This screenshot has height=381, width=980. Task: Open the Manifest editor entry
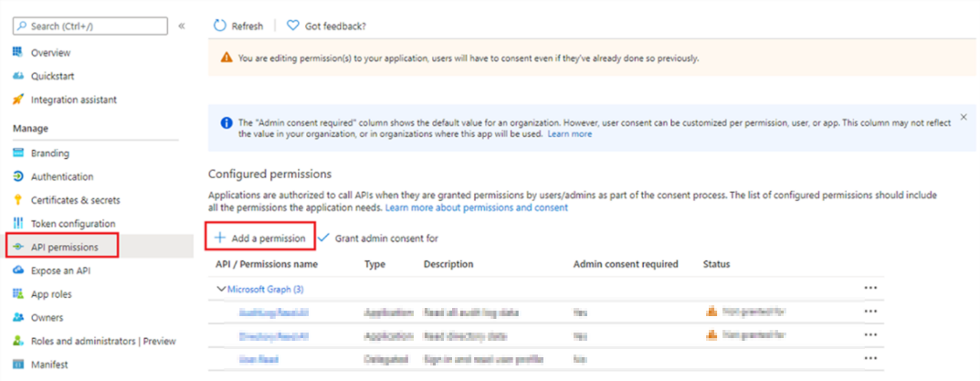pos(49,365)
